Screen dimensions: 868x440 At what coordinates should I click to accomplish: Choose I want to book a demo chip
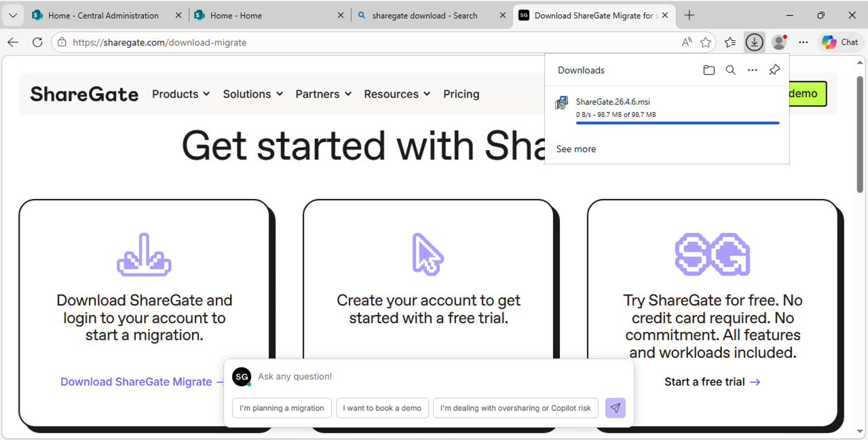pyautogui.click(x=382, y=408)
